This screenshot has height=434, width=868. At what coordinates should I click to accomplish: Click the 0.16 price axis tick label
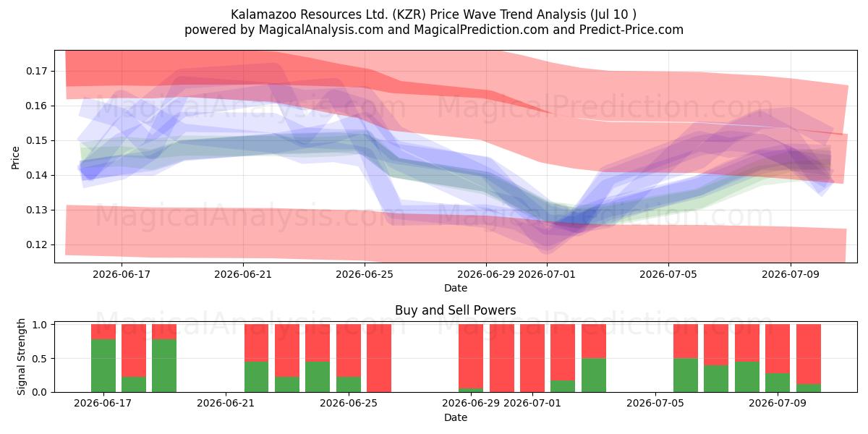point(37,106)
